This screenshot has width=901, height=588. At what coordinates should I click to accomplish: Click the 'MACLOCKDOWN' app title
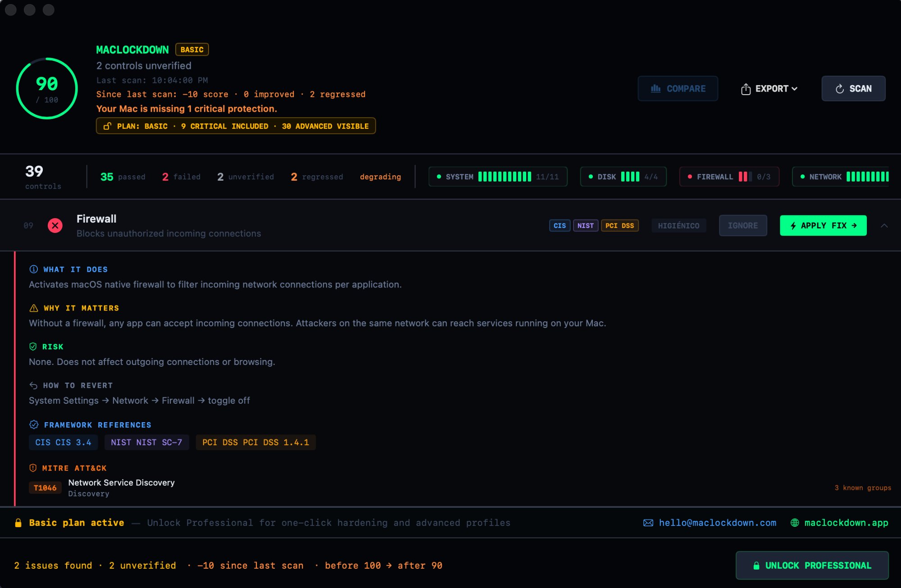(132, 50)
